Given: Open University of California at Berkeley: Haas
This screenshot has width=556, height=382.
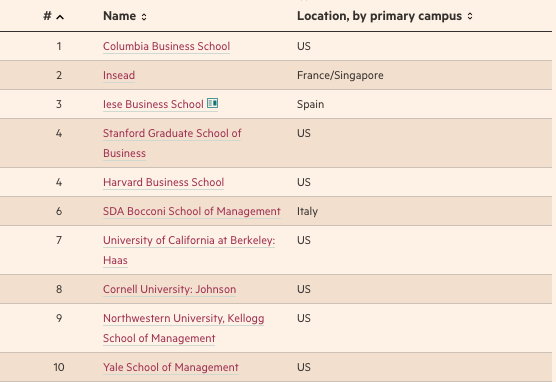Looking at the screenshot, I should pyautogui.click(x=189, y=250).
